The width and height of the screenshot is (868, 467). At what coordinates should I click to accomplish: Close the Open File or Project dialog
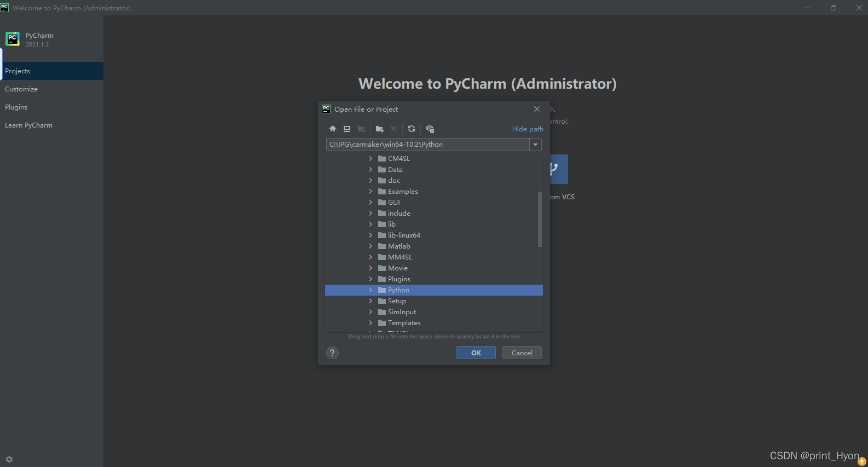pos(537,109)
